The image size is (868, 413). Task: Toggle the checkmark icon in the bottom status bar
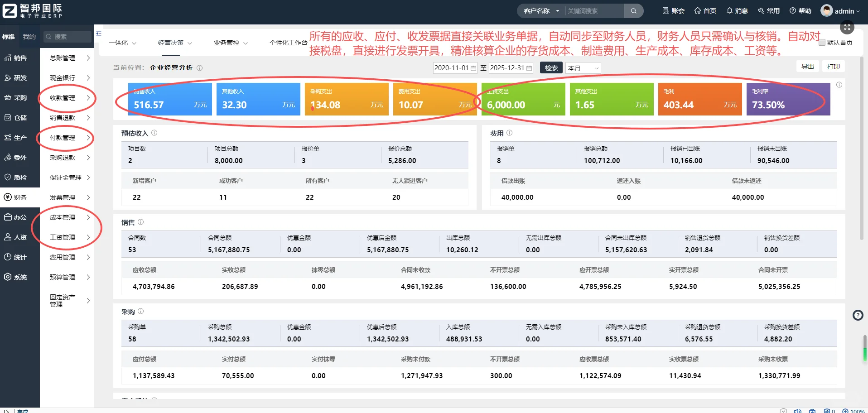coord(784,410)
